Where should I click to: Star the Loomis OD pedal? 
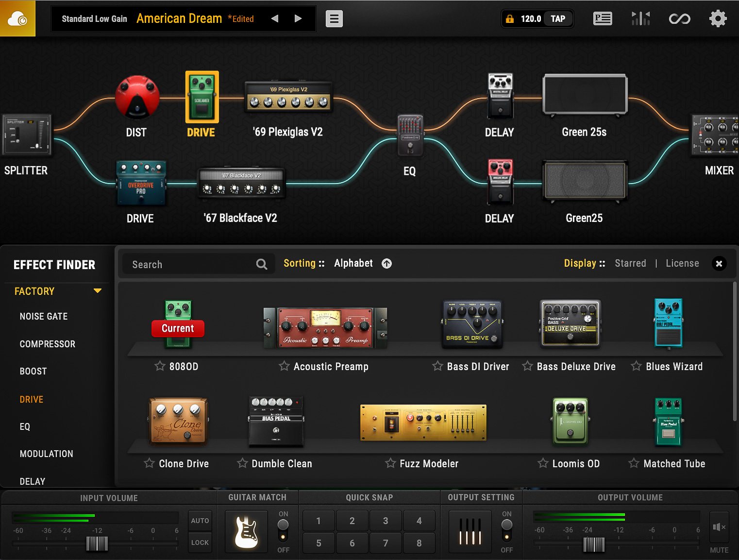click(x=543, y=463)
